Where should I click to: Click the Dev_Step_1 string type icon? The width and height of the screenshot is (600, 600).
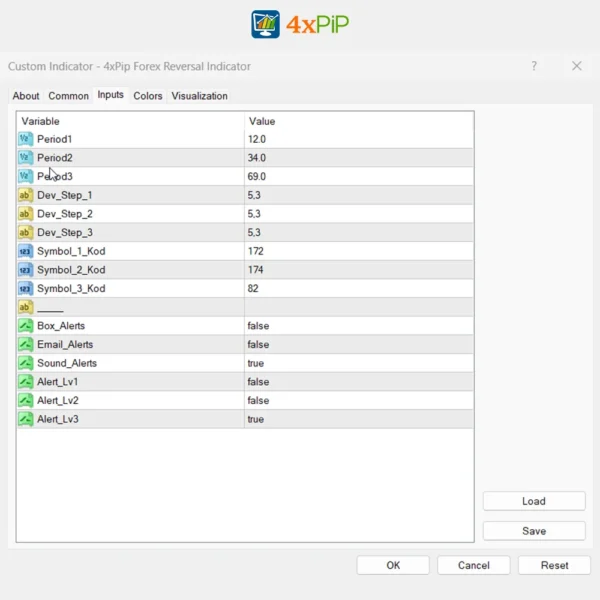pos(25,195)
